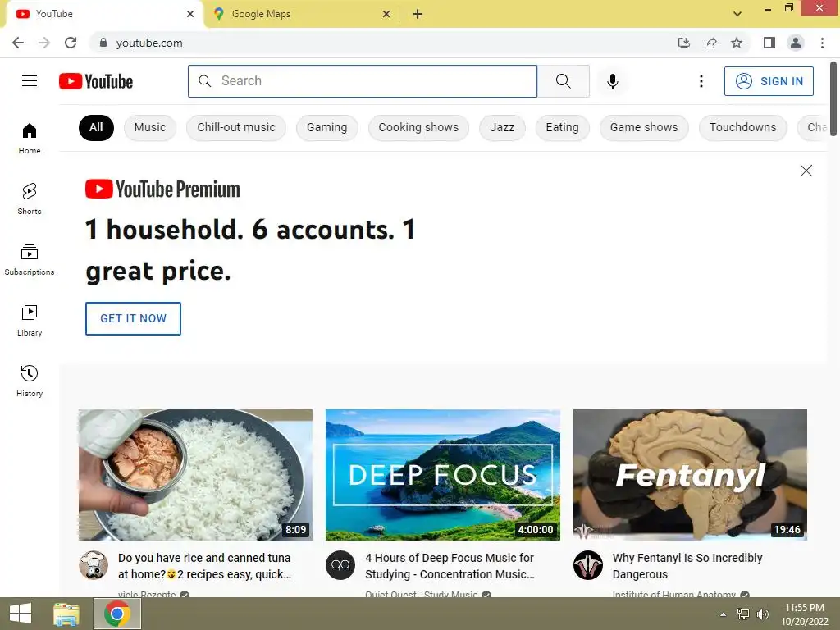This screenshot has height=630, width=840.
Task: Filter by Cooking shows chip
Action: pyautogui.click(x=418, y=127)
